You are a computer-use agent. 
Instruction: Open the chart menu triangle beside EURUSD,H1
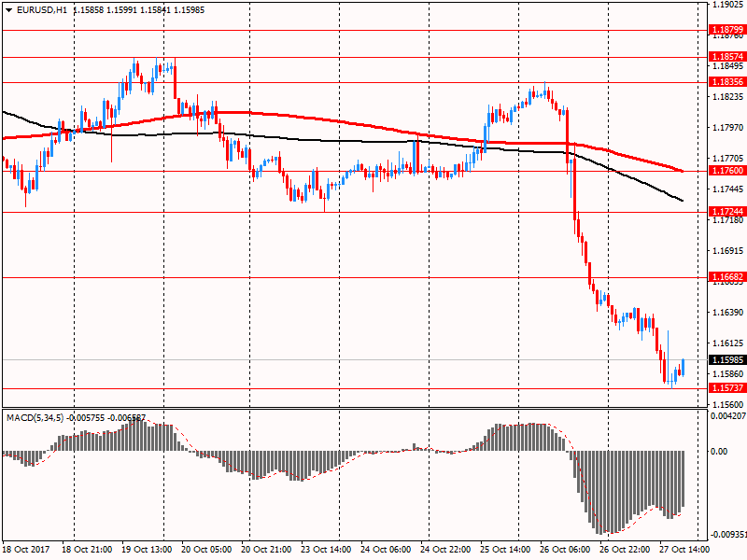pyautogui.click(x=8, y=10)
